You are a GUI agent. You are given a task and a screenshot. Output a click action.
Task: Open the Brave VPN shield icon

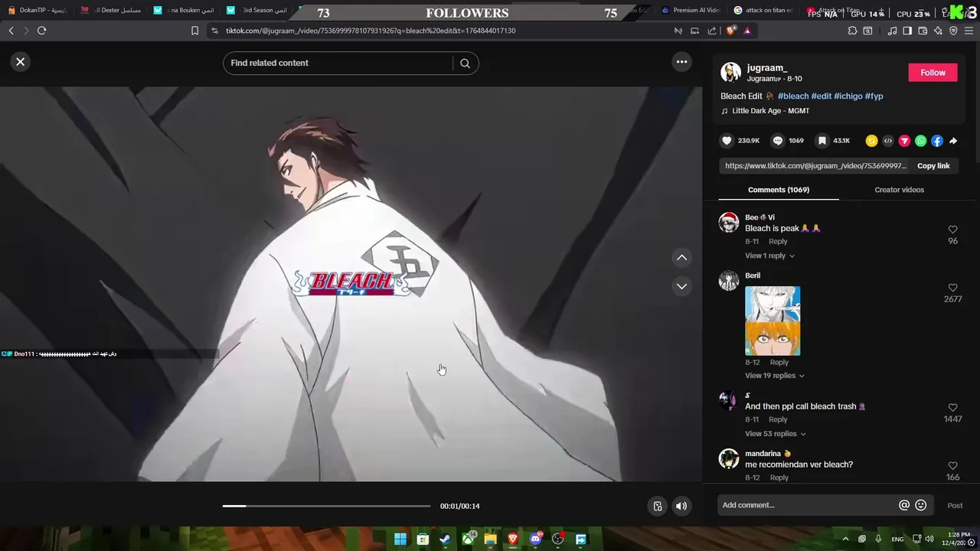953,31
